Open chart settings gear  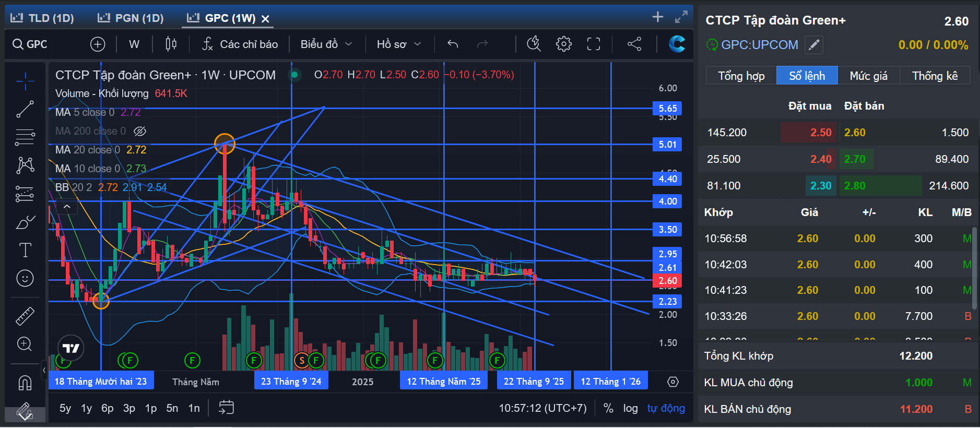(x=564, y=44)
